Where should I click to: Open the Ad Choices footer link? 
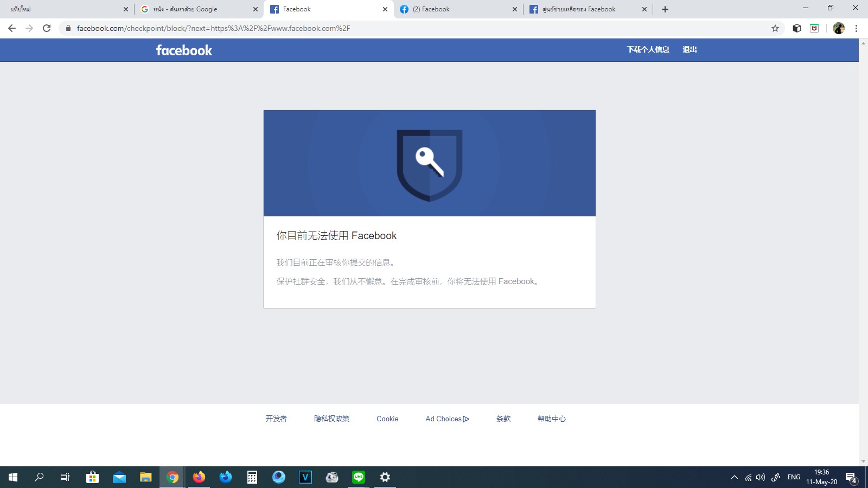click(x=448, y=419)
